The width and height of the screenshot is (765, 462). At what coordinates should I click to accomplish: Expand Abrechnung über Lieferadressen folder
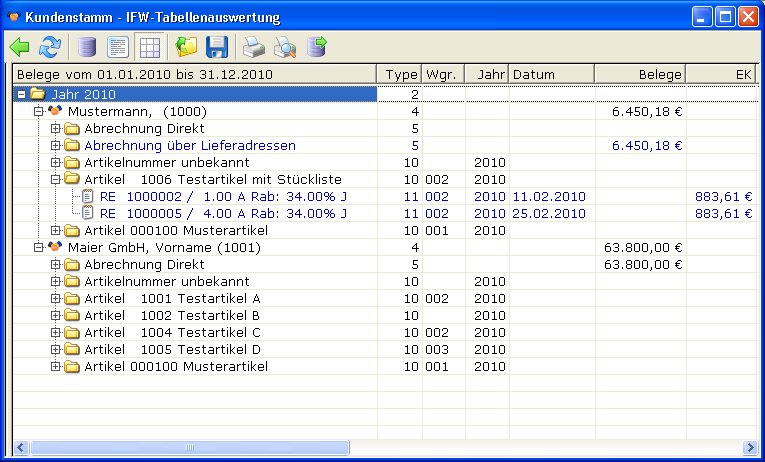pos(56,146)
